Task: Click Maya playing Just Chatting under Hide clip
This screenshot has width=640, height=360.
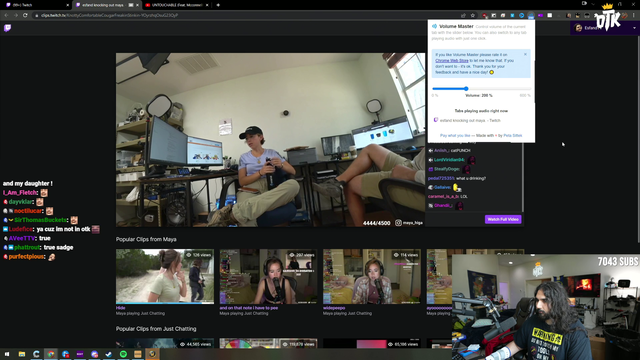Action: 140,313
